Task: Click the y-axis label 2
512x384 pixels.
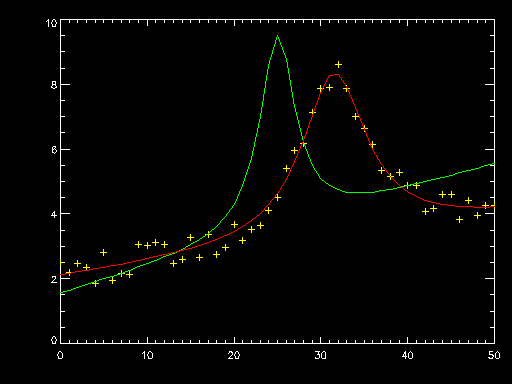Action: point(54,279)
